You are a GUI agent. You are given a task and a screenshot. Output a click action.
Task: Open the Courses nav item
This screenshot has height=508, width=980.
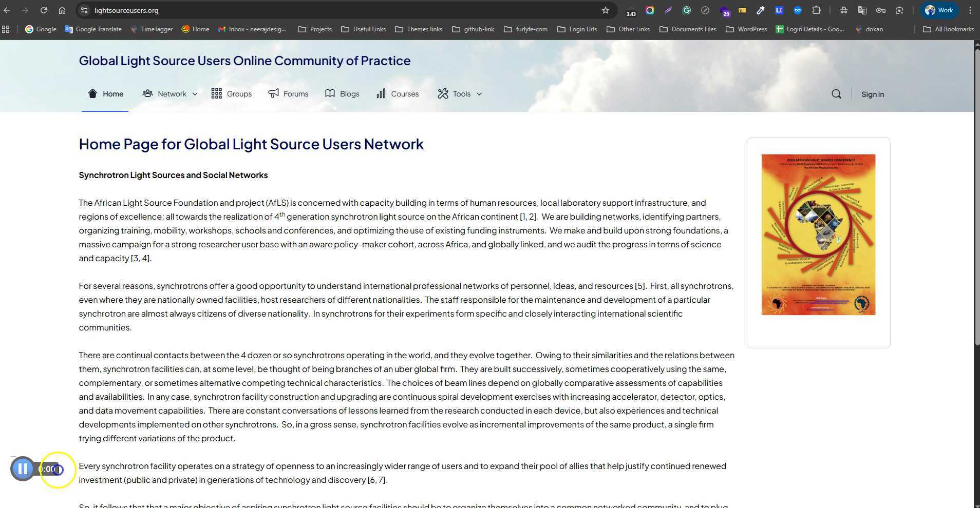pyautogui.click(x=398, y=94)
